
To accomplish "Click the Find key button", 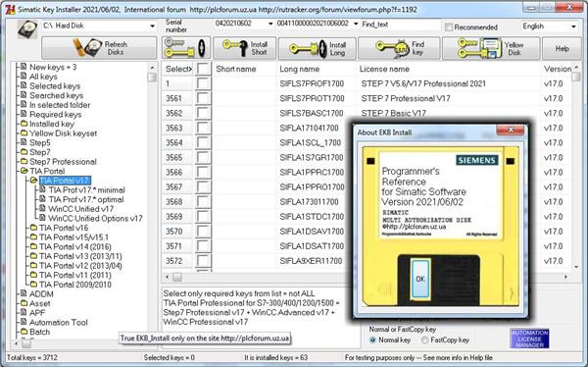I will pyautogui.click(x=399, y=48).
